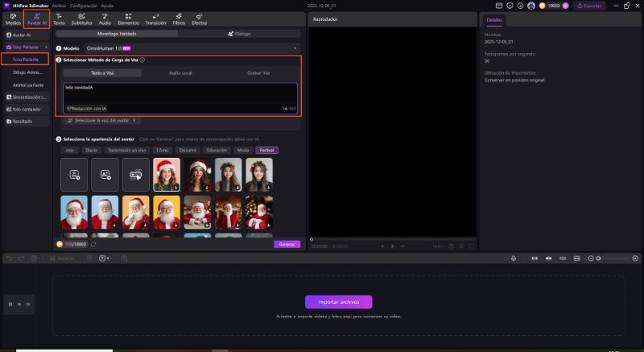Open the Medios tool tab

pyautogui.click(x=13, y=19)
